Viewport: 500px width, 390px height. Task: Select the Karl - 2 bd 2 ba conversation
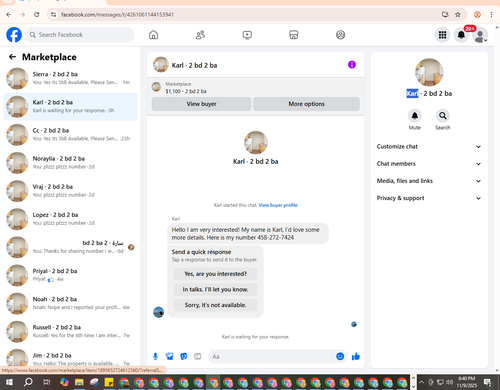[70, 107]
